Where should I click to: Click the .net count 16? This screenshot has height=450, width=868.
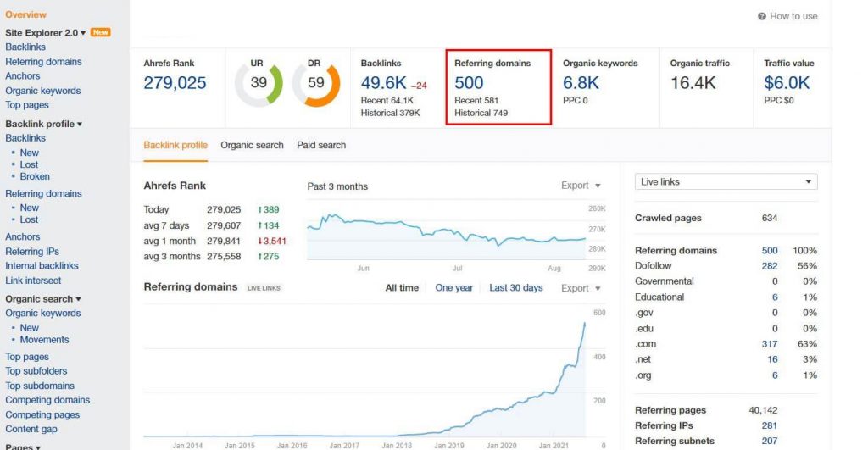(772, 359)
